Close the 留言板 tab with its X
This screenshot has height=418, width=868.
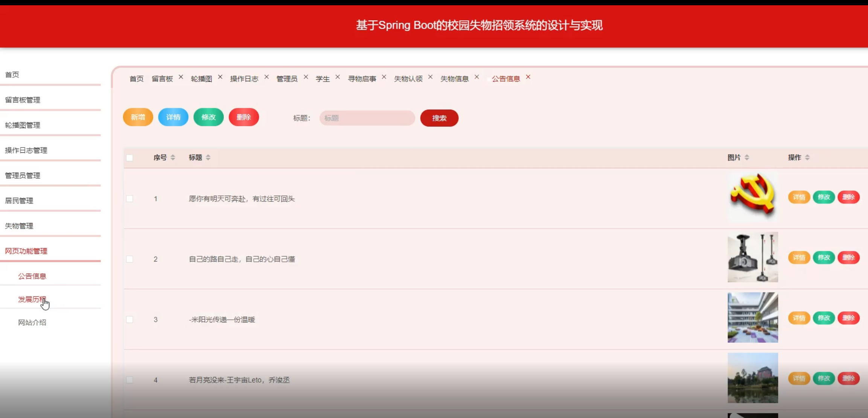click(181, 77)
